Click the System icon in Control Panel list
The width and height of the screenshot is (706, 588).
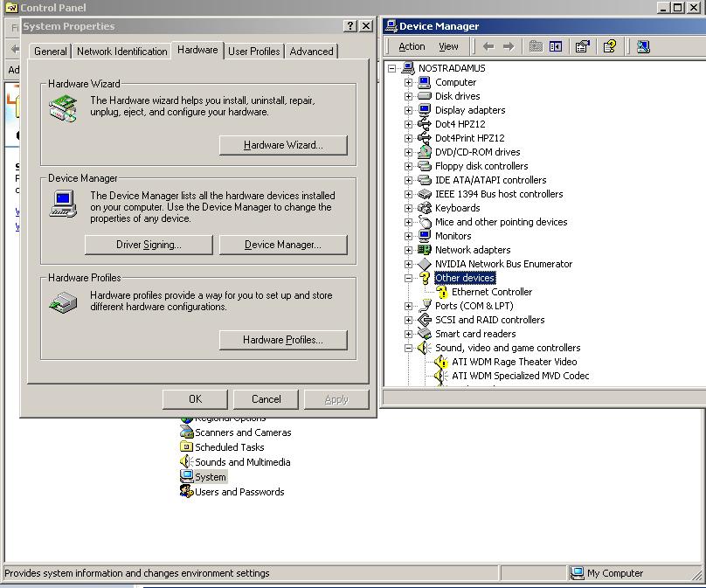click(x=186, y=476)
